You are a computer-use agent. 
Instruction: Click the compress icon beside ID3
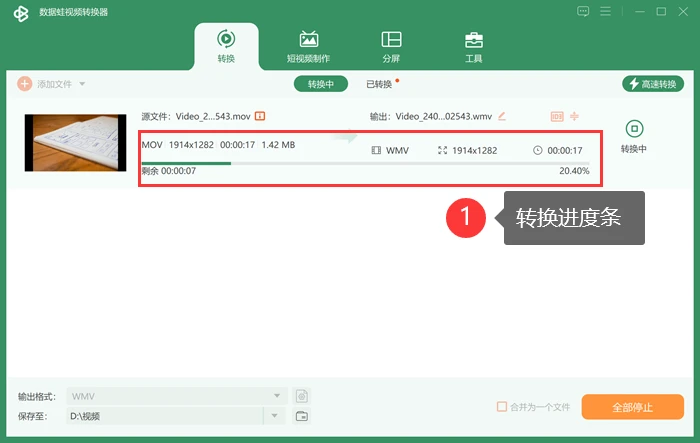pyautogui.click(x=575, y=116)
